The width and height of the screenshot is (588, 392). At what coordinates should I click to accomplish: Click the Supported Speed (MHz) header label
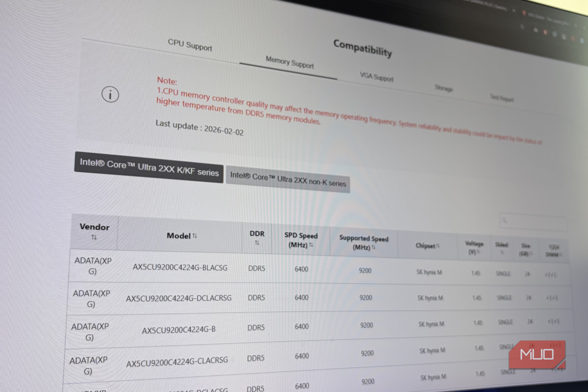pyautogui.click(x=363, y=242)
